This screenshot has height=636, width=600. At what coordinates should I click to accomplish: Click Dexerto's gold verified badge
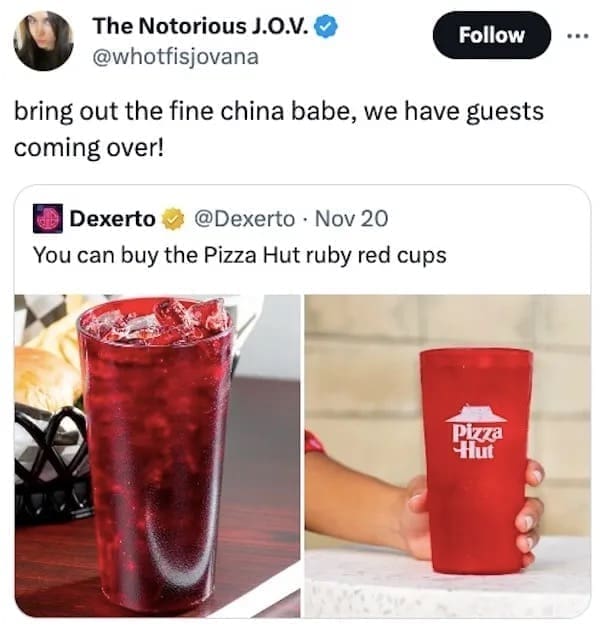tap(173, 219)
